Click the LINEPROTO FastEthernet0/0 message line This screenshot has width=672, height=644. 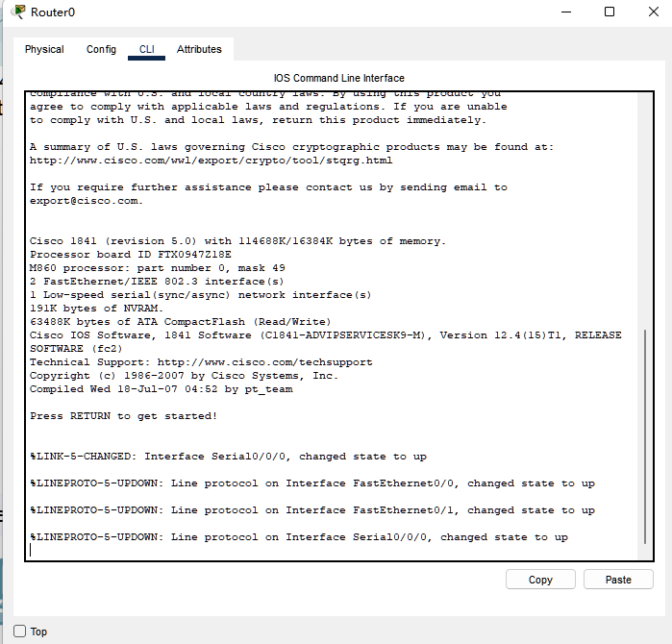coord(312,483)
